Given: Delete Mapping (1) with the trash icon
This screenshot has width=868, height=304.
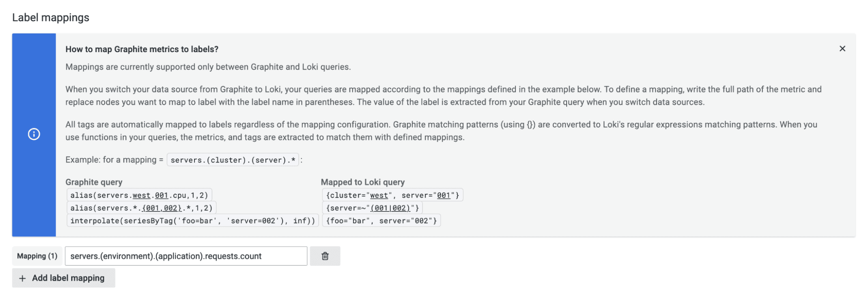Looking at the screenshot, I should point(325,256).
